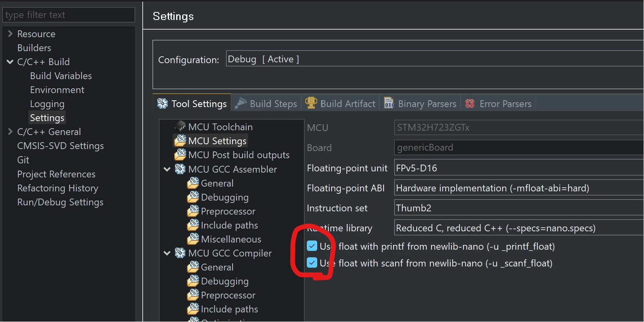The width and height of the screenshot is (644, 322).
Task: Open the Floating-point unit dropdown
Action: [519, 168]
